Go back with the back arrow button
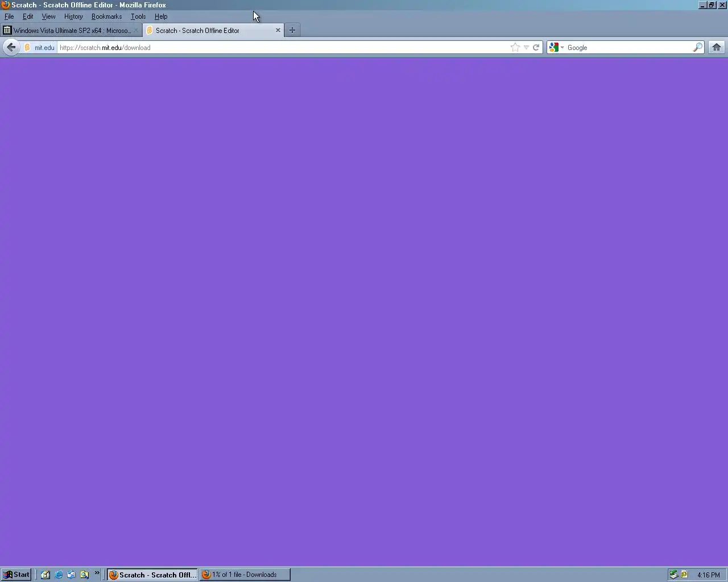 (x=11, y=47)
